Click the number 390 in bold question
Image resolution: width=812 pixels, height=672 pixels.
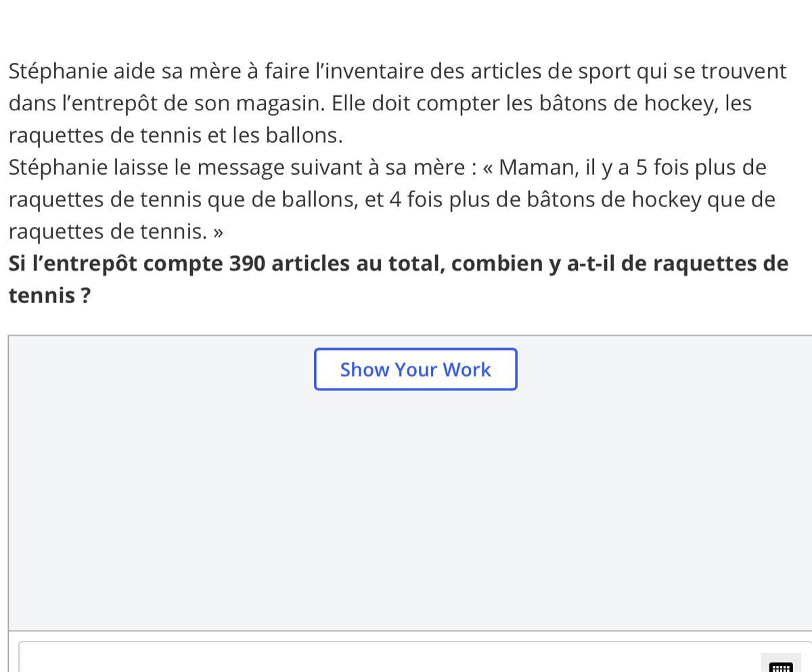tap(247, 263)
